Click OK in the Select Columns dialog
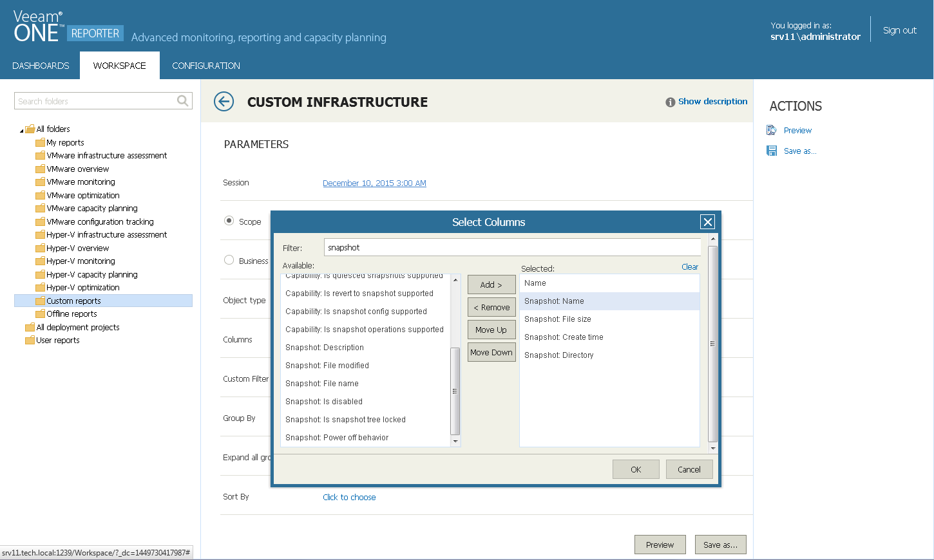 tap(636, 469)
